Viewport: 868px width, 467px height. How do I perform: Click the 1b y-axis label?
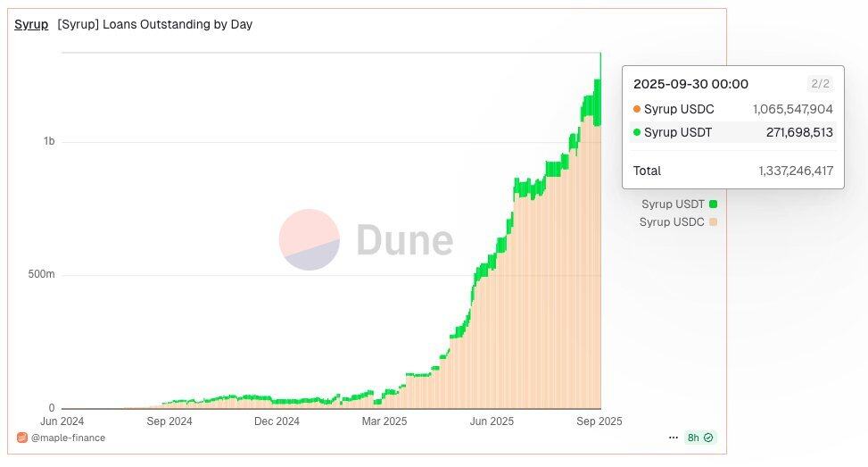[49, 141]
